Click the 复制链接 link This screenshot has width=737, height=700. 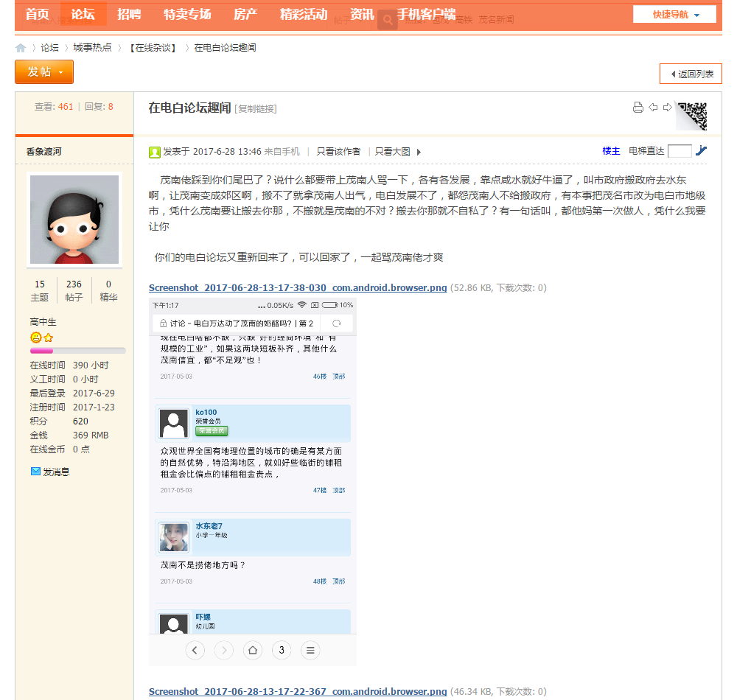click(x=256, y=109)
